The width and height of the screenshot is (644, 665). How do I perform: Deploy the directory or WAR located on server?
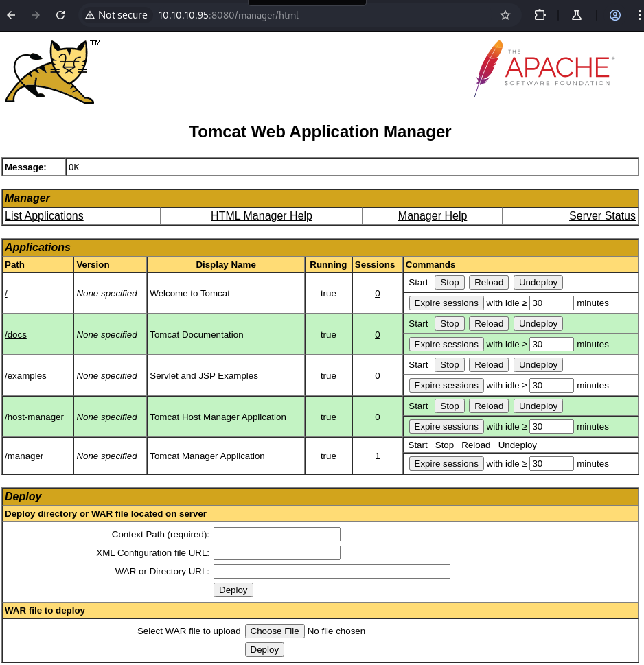point(233,590)
